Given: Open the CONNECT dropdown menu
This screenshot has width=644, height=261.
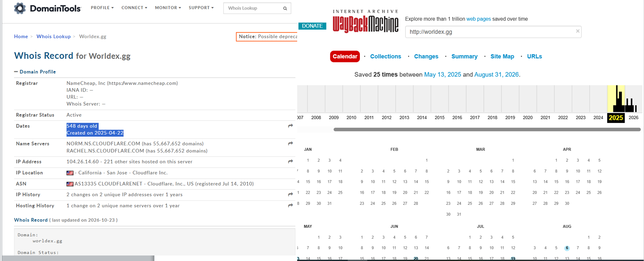Looking at the screenshot, I should pyautogui.click(x=134, y=8).
